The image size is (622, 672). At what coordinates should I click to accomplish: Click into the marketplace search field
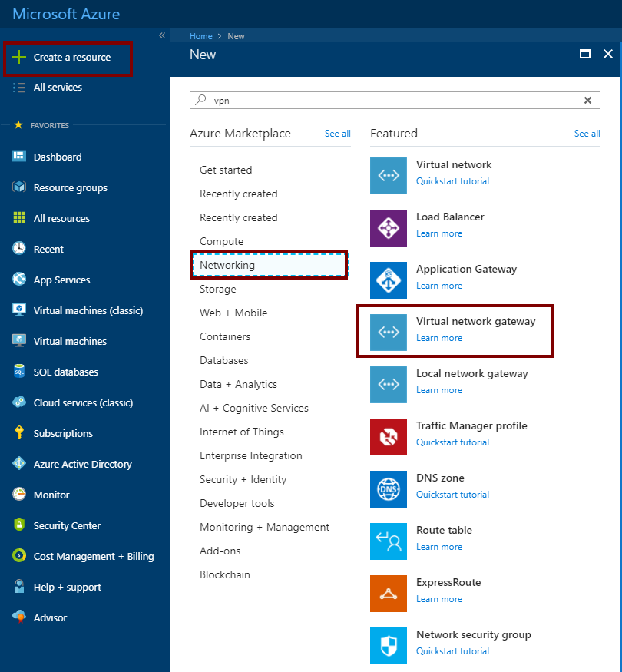click(392, 100)
